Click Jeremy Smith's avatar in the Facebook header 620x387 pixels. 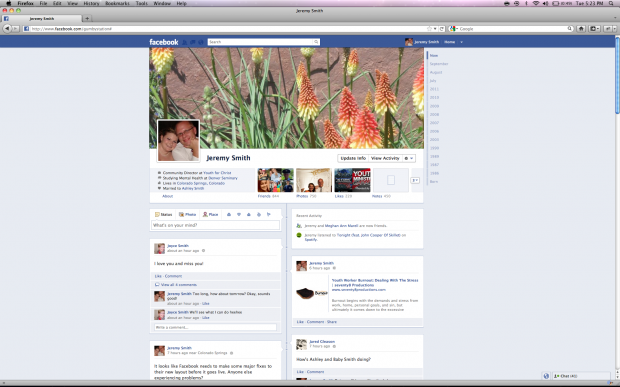tap(408, 42)
